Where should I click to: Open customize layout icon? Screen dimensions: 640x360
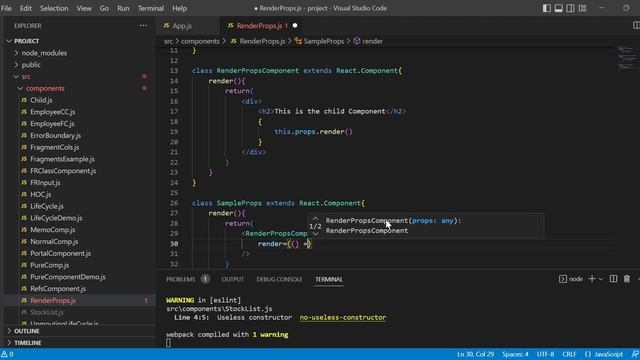point(582,8)
